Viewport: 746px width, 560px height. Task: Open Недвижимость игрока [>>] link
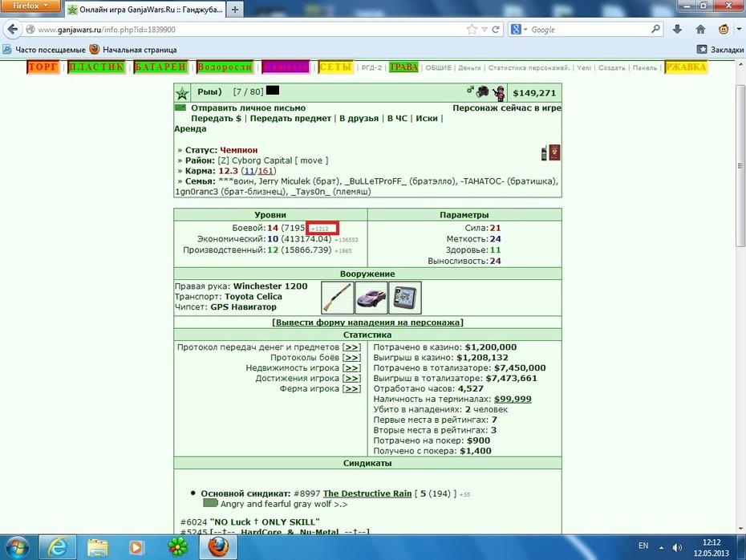point(351,368)
